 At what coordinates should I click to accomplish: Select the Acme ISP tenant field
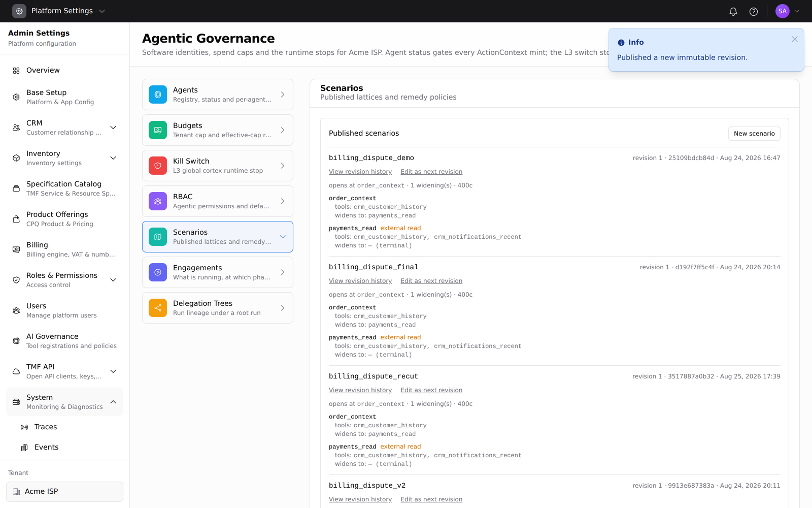[64, 492]
